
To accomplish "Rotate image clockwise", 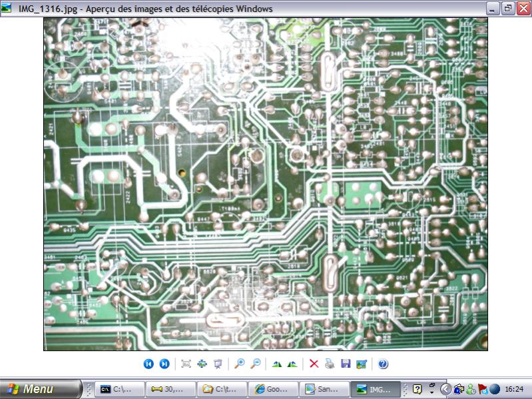I will click(277, 364).
